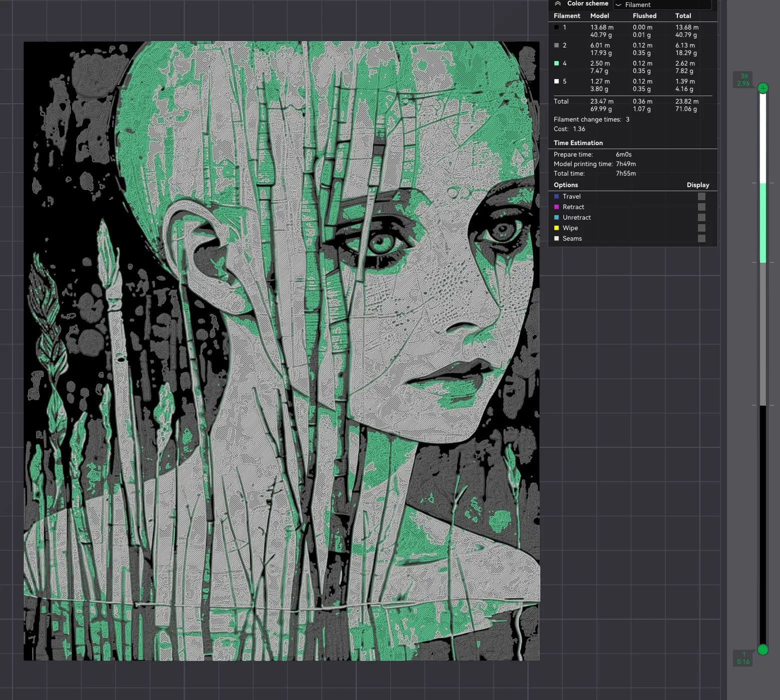Click gray segment of layer slider
Screen dimensions: 780x700
(x=762, y=334)
